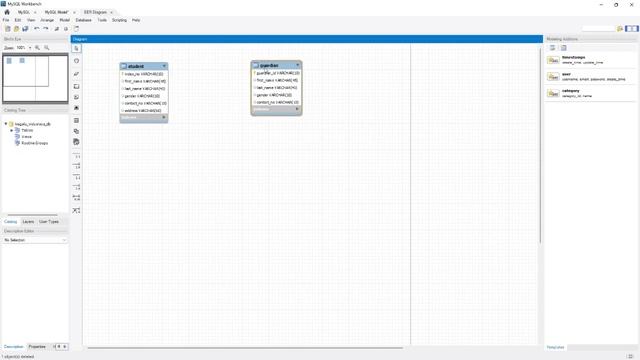The width and height of the screenshot is (640, 360).
Task: Click second icon in Modeling Additions toolbar
Action: coord(564,48)
